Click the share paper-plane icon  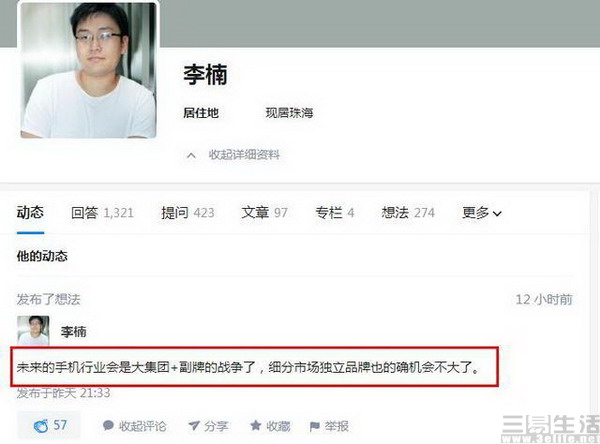(x=194, y=425)
